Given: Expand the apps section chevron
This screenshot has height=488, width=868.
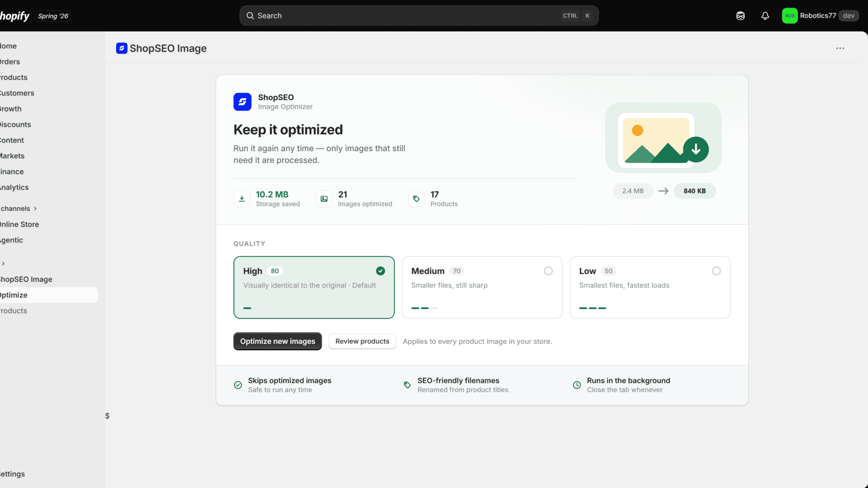Looking at the screenshot, I should [x=3, y=264].
